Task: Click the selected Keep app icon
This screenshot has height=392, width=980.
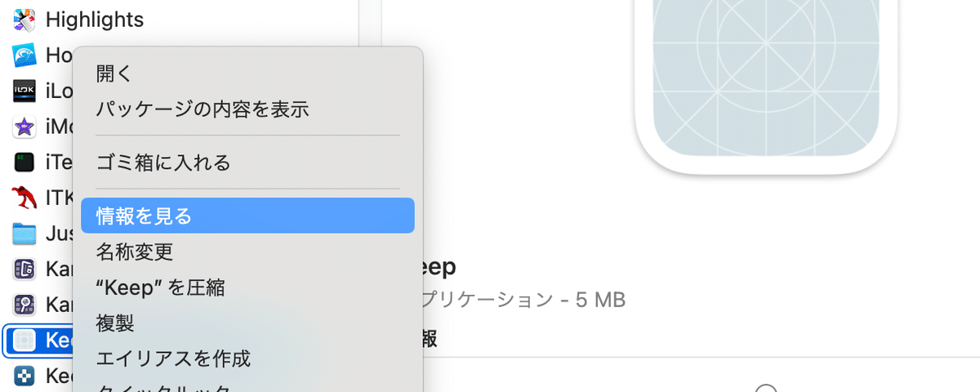Action: click(24, 341)
